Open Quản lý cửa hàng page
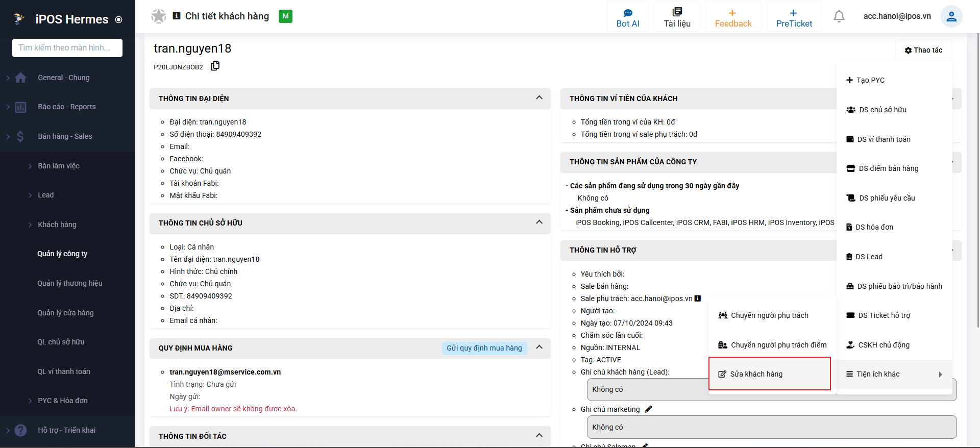 point(65,313)
